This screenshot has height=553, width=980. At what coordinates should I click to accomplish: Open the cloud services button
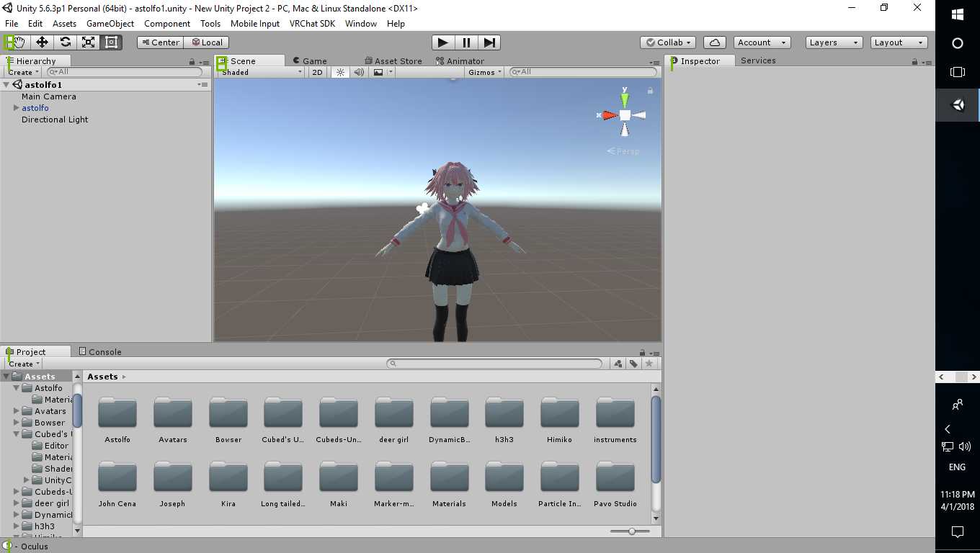714,42
